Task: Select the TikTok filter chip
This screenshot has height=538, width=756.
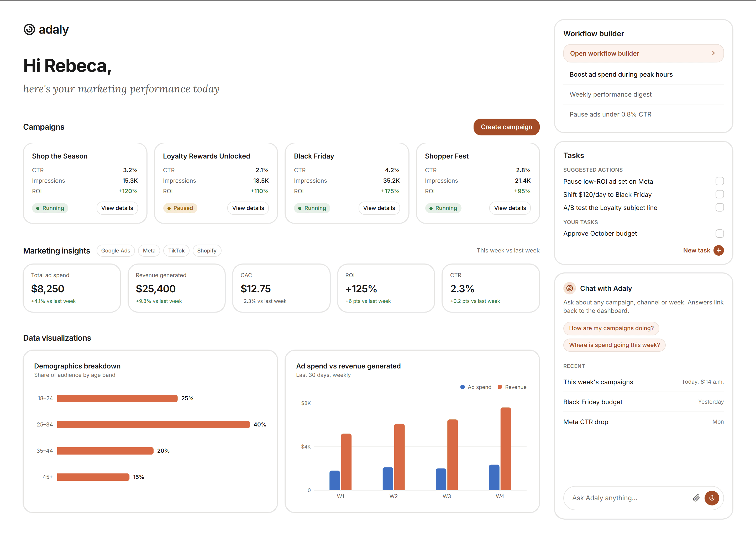Action: click(x=176, y=250)
